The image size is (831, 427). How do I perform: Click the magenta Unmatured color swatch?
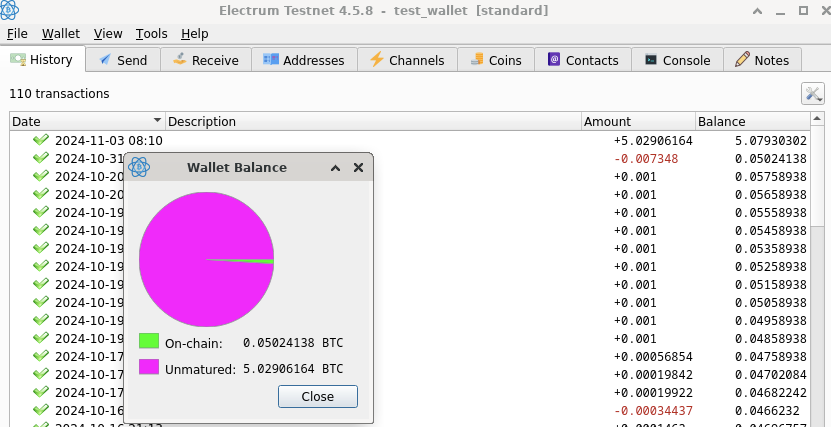[x=149, y=367]
